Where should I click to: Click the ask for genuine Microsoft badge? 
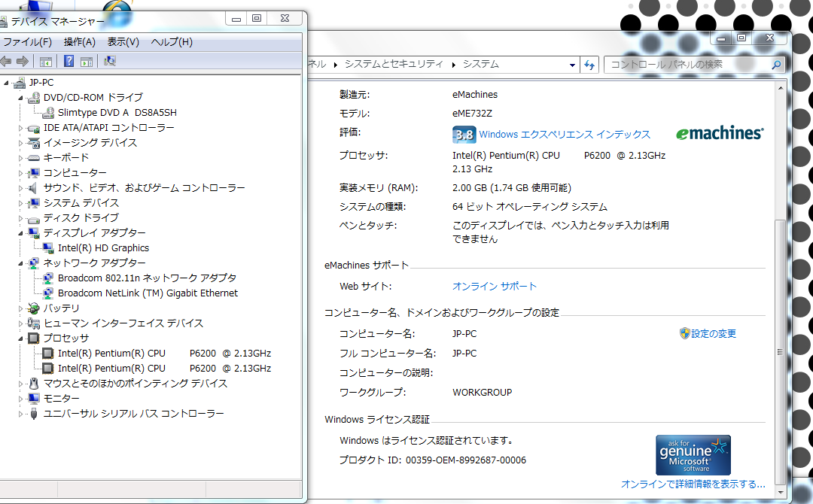pos(693,455)
